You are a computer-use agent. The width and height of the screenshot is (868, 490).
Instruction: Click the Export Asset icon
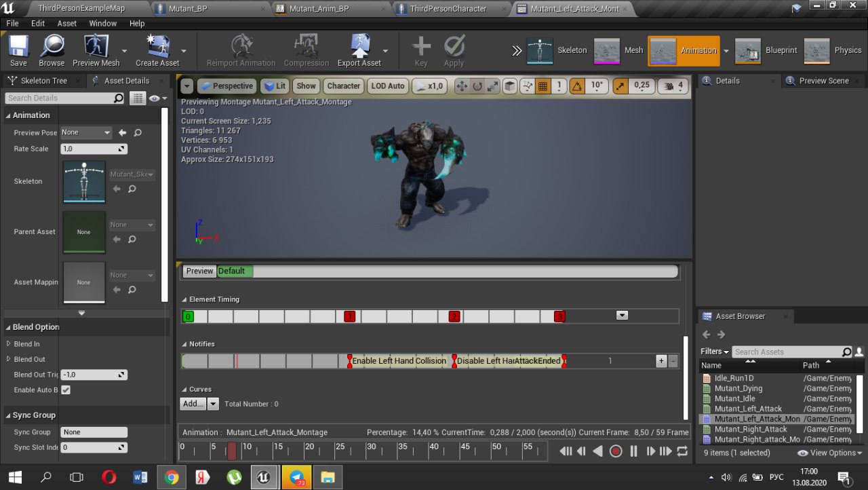click(x=359, y=51)
